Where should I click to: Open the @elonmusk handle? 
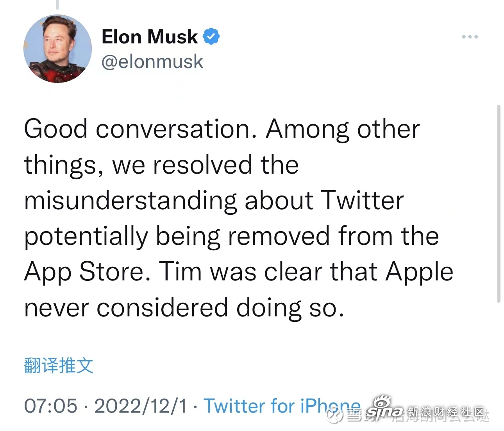click(x=152, y=62)
